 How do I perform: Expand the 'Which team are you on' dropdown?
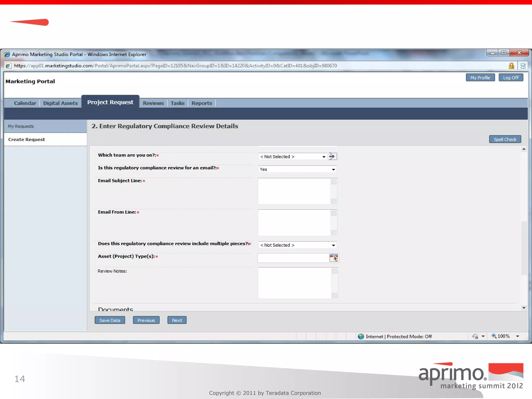click(324, 157)
